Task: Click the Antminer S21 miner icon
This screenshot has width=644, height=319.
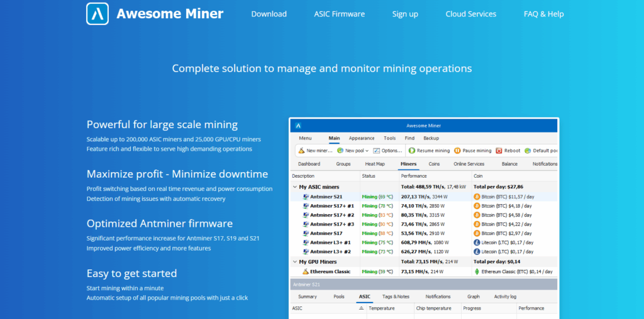Action: 306,197
